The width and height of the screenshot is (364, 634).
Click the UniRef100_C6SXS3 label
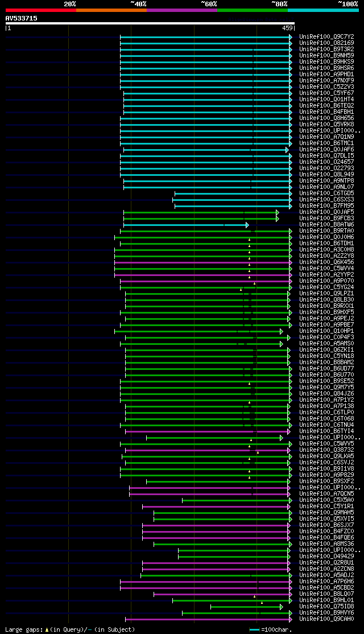click(327, 200)
